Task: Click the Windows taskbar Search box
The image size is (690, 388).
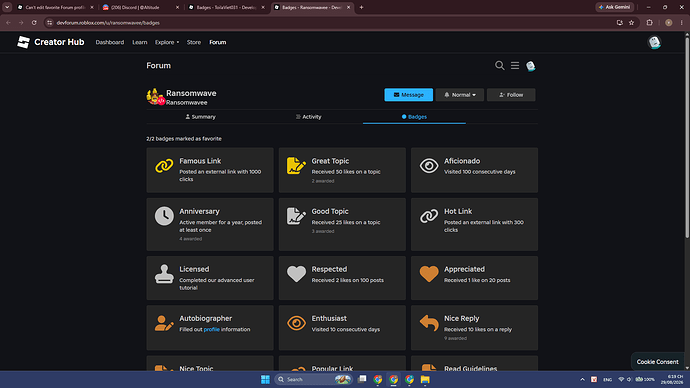Action: [314, 379]
